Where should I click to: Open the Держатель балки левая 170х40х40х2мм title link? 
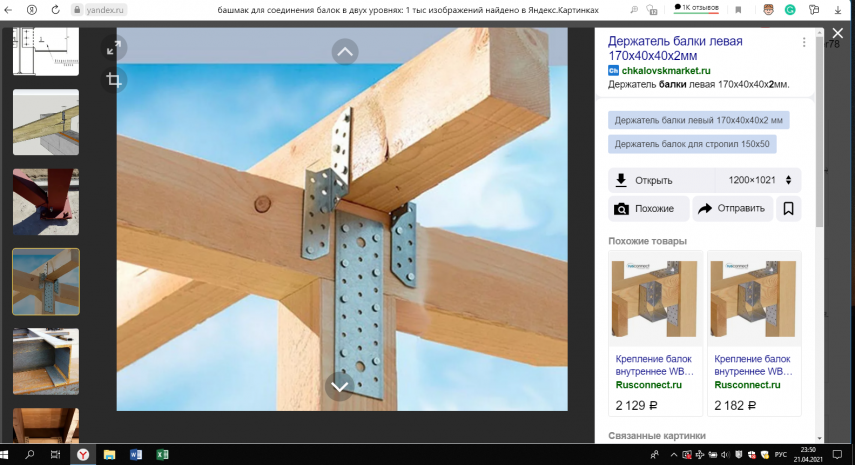click(680, 48)
